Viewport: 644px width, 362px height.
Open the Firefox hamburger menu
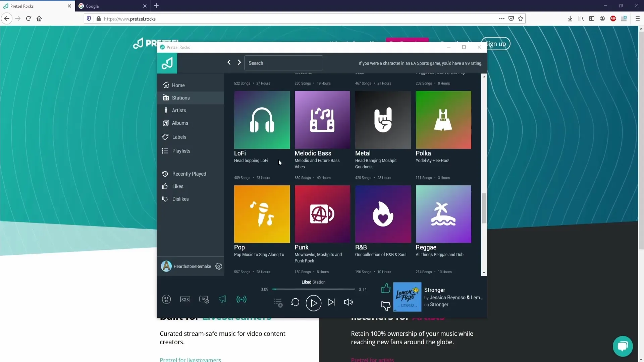[x=638, y=19]
